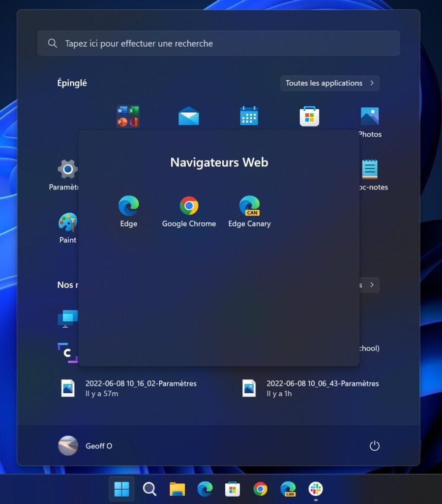Viewport: 442px width, 504px height.
Task: Open the recommended bracketed C app icon
Action: coord(68,353)
